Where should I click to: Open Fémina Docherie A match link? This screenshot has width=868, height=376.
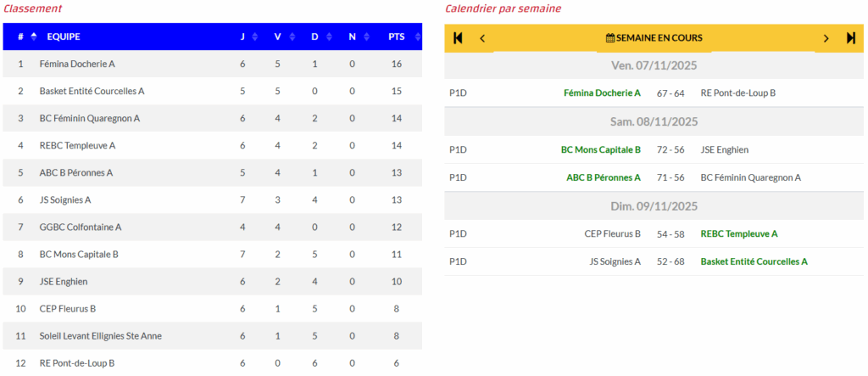[601, 93]
